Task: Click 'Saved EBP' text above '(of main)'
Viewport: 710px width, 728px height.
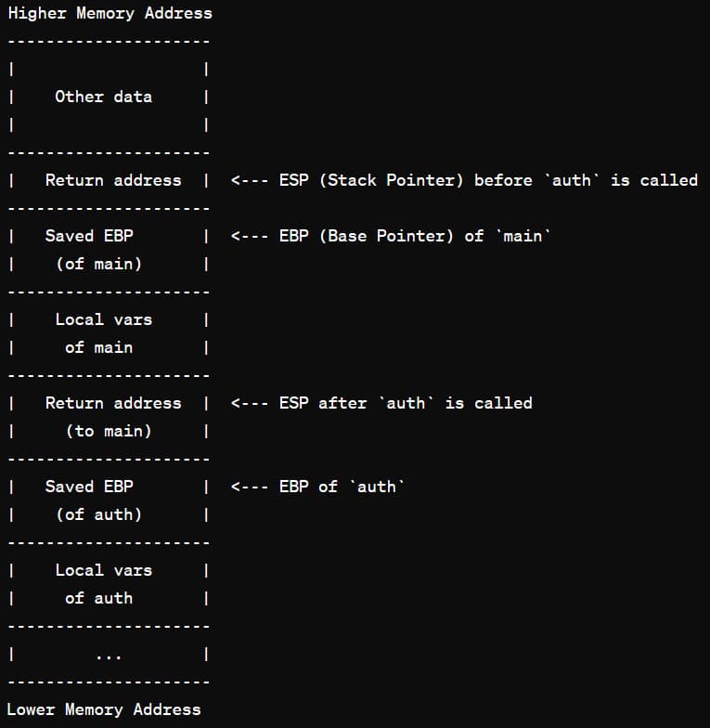Action: pos(89,236)
